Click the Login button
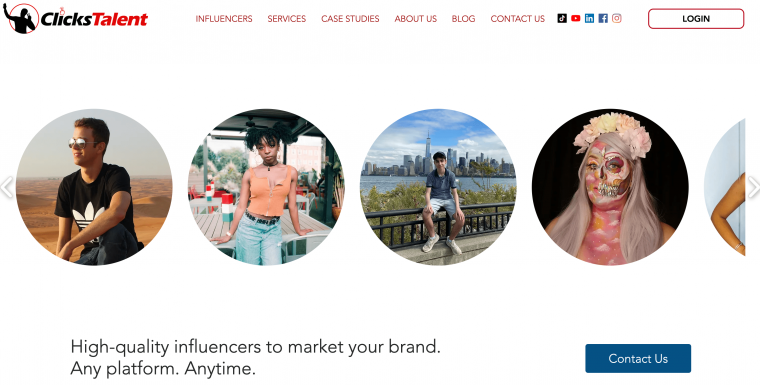 pyautogui.click(x=696, y=19)
